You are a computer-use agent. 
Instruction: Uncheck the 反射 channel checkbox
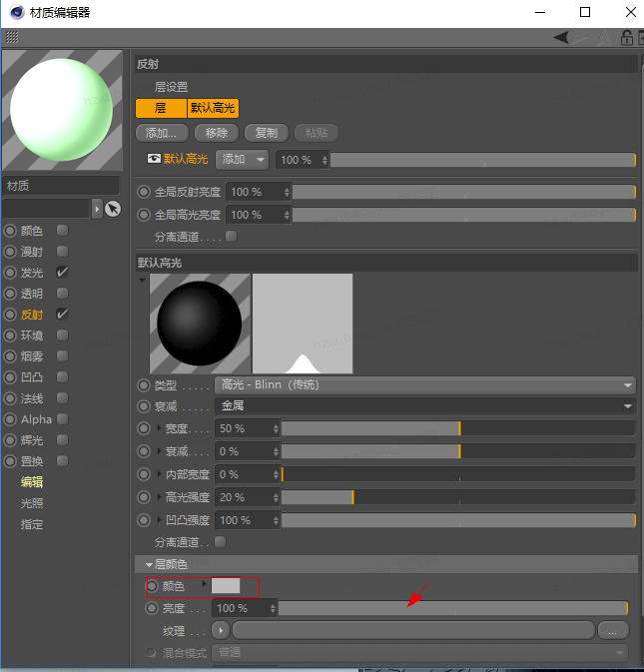coord(62,315)
